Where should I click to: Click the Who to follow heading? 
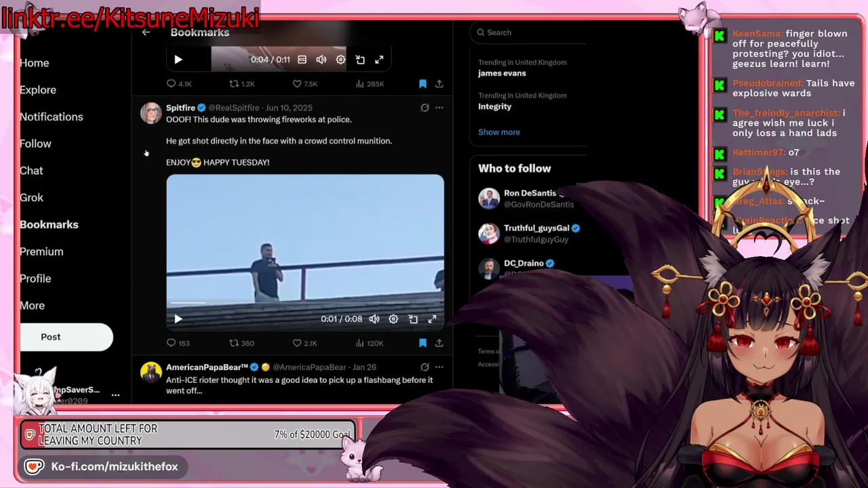515,169
